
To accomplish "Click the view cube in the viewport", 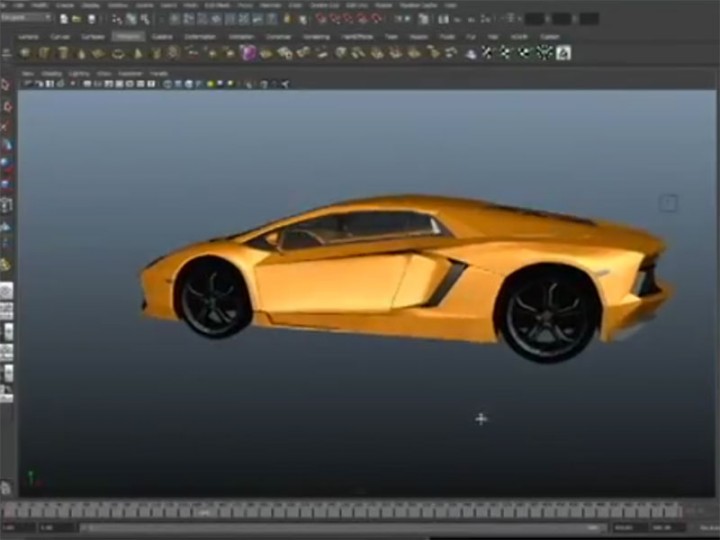I will point(668,202).
